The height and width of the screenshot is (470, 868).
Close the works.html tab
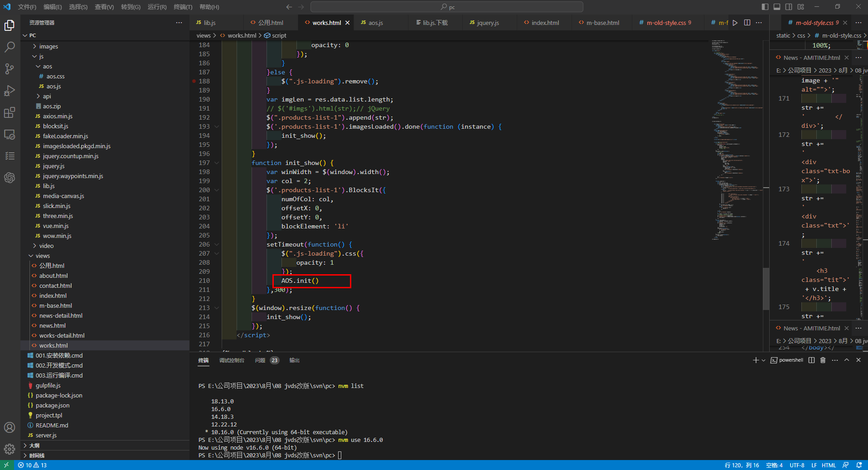348,23
